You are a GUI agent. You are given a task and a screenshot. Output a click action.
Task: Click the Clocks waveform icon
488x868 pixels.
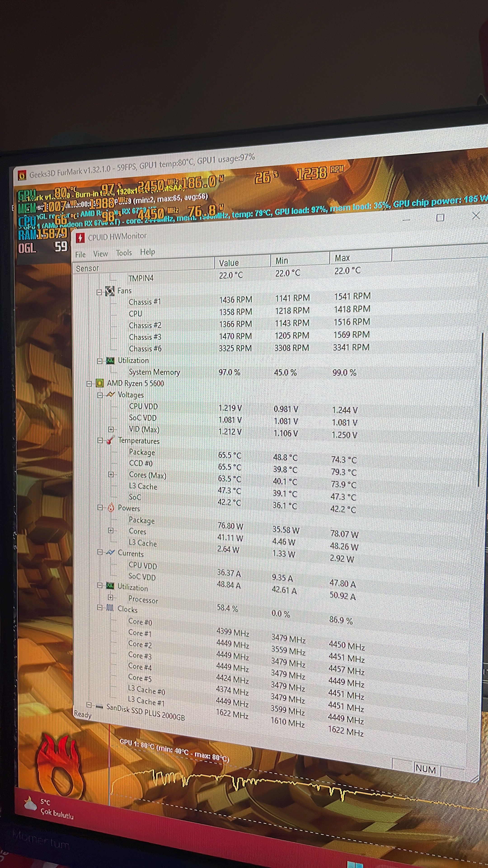(x=110, y=608)
